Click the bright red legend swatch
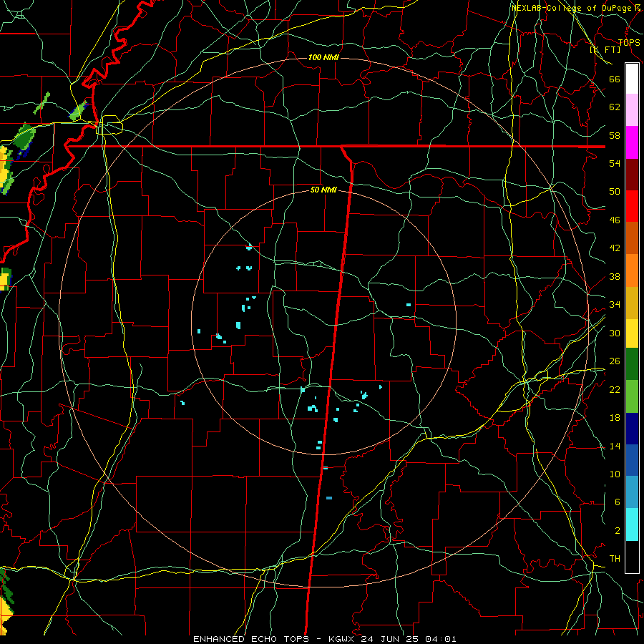This screenshot has height=644, width=644. point(632,206)
